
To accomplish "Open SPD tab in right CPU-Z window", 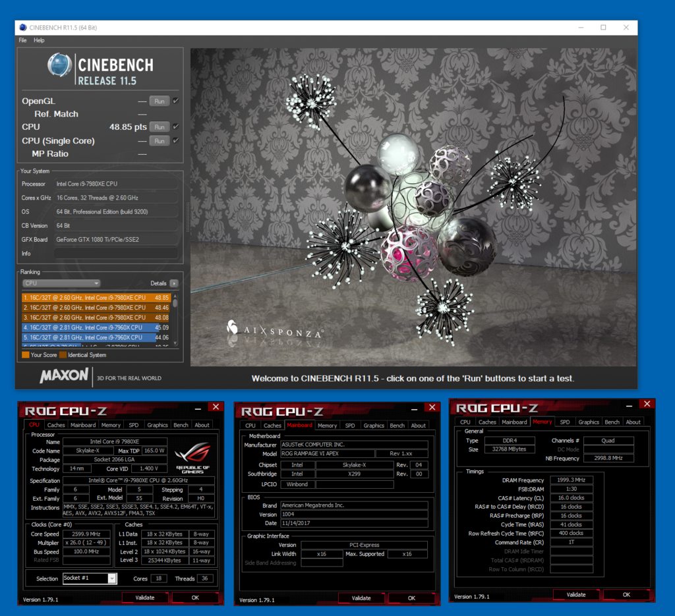I will point(565,422).
